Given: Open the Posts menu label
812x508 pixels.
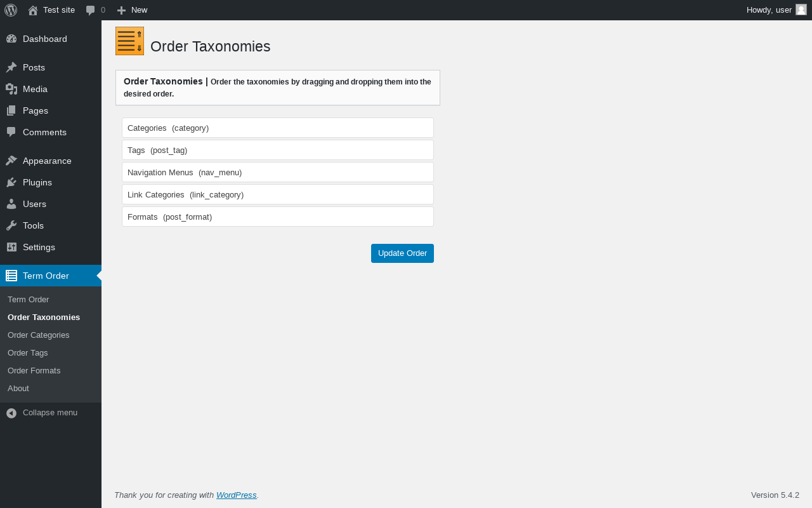Looking at the screenshot, I should (x=34, y=67).
